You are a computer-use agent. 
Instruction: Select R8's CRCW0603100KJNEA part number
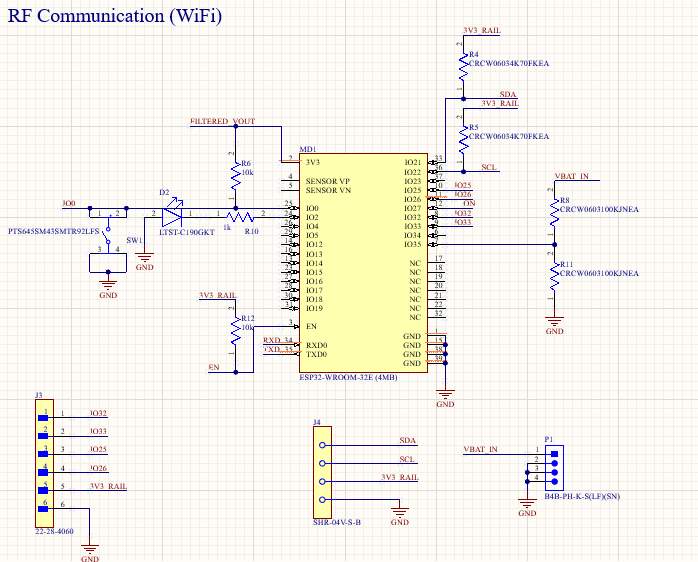599,209
